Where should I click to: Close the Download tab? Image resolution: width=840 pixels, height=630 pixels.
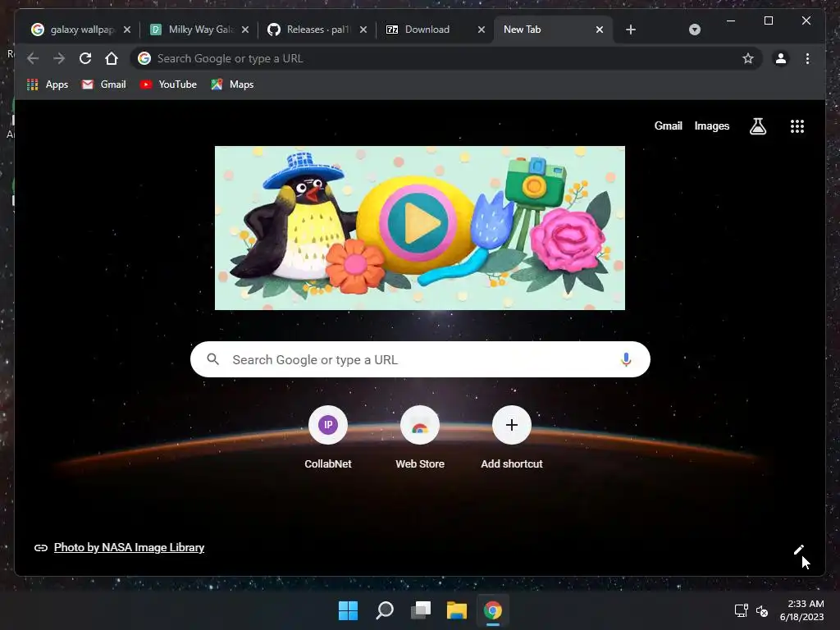482,30
